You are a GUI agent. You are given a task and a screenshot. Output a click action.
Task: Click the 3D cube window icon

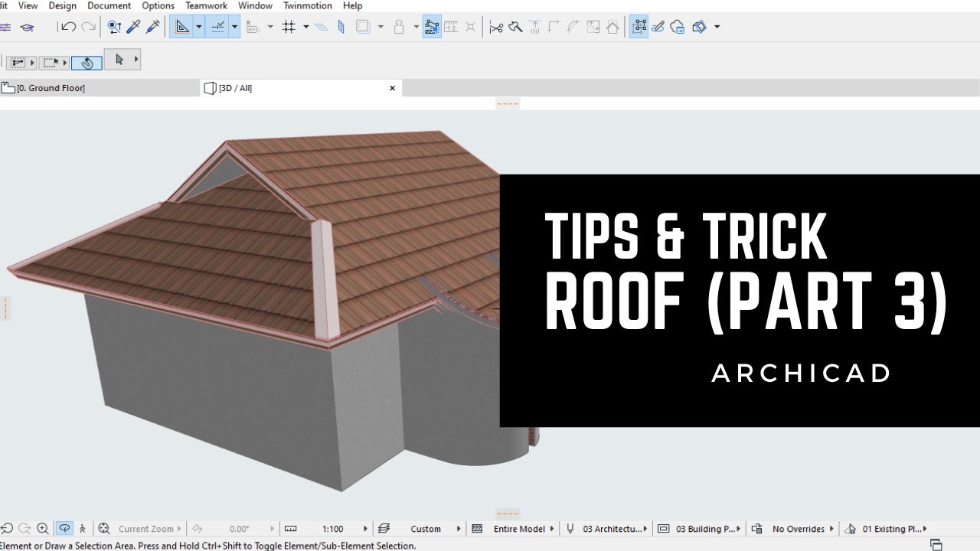click(699, 27)
